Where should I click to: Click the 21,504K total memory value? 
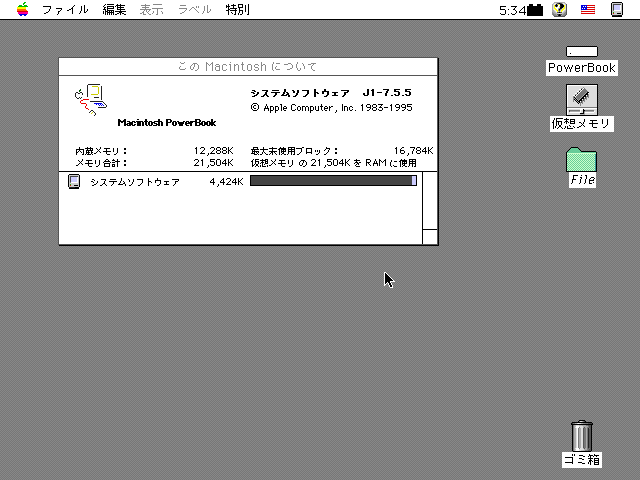point(213,163)
